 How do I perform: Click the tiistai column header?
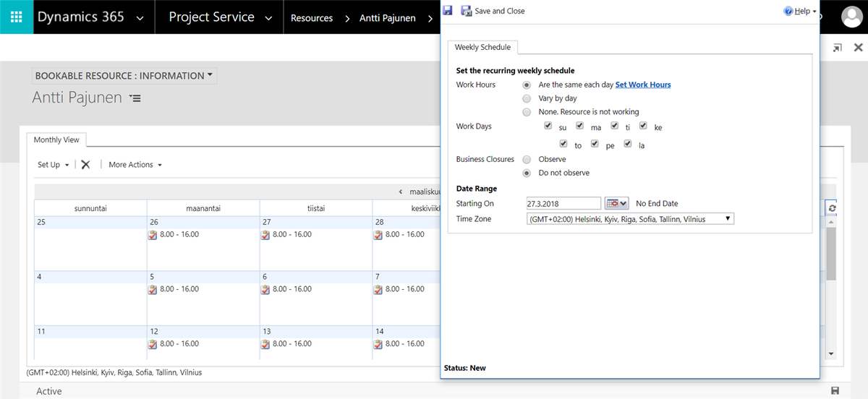click(x=316, y=208)
